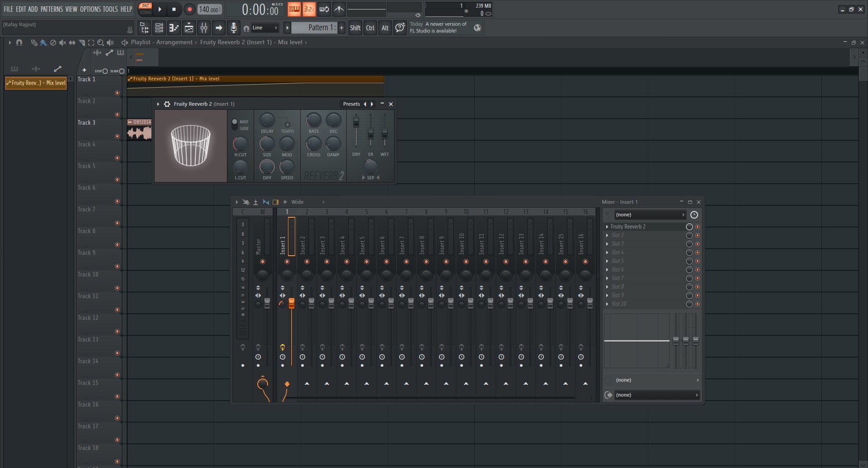Toggle Mid/Side switch in Reeverb
This screenshot has height=468, width=868.
click(235, 124)
